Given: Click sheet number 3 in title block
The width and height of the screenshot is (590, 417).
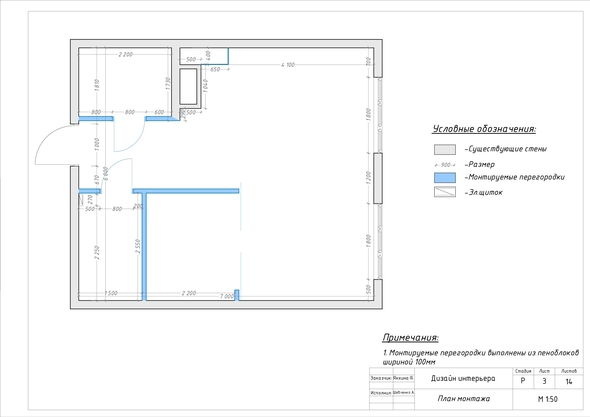Looking at the screenshot, I should (544, 381).
